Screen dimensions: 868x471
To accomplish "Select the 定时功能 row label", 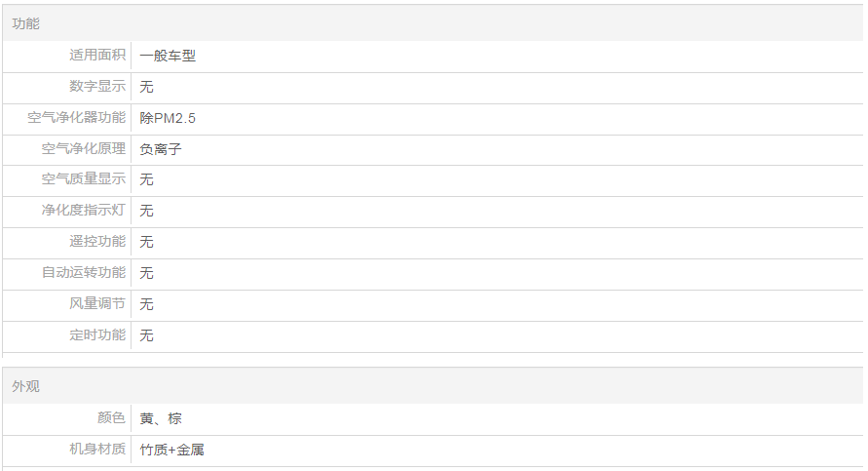I will 97,335.
